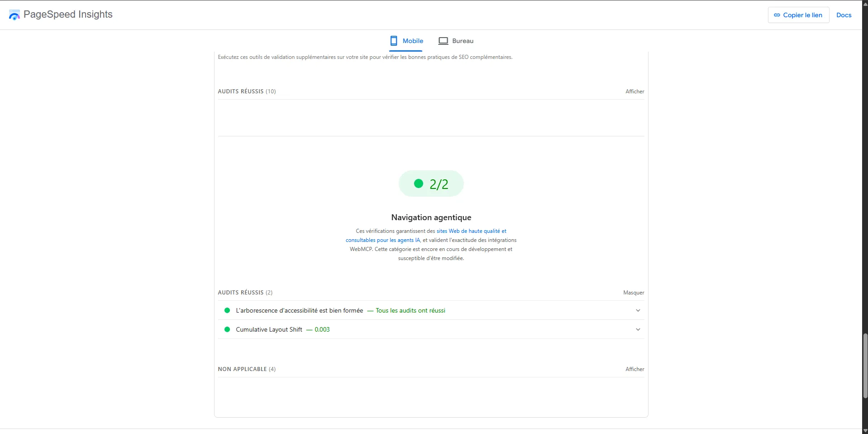Click the 2/2 score value
This screenshot has height=434, width=868.
(x=439, y=184)
